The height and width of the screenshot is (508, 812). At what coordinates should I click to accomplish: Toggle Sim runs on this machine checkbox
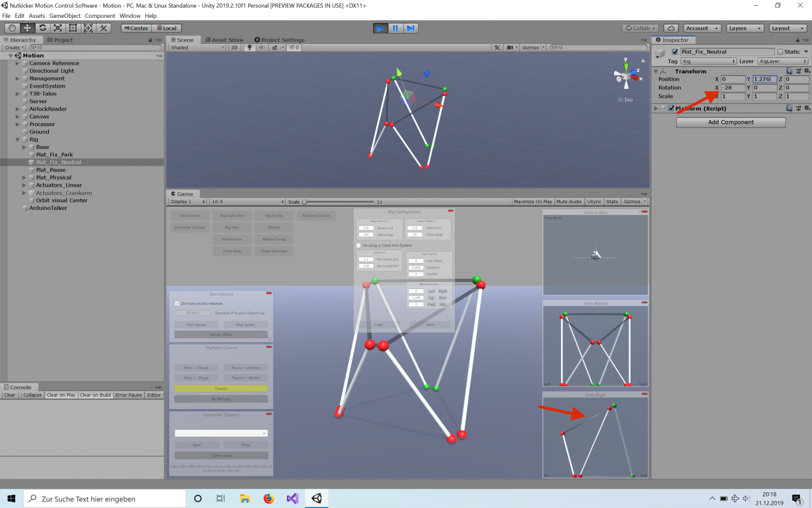click(x=177, y=303)
